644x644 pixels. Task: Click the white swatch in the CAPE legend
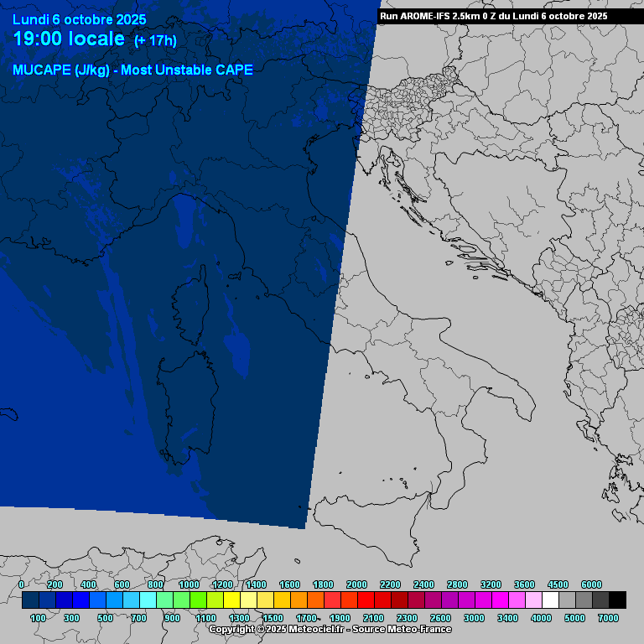[x=550, y=600]
